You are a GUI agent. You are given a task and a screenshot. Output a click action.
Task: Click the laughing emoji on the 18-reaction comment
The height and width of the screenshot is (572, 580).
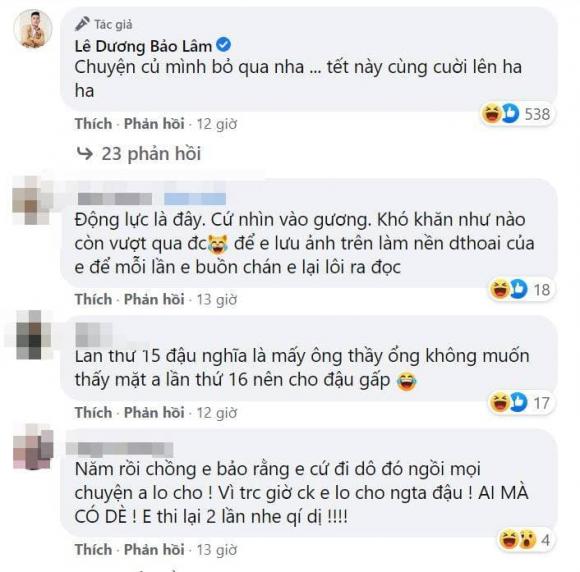(500, 289)
